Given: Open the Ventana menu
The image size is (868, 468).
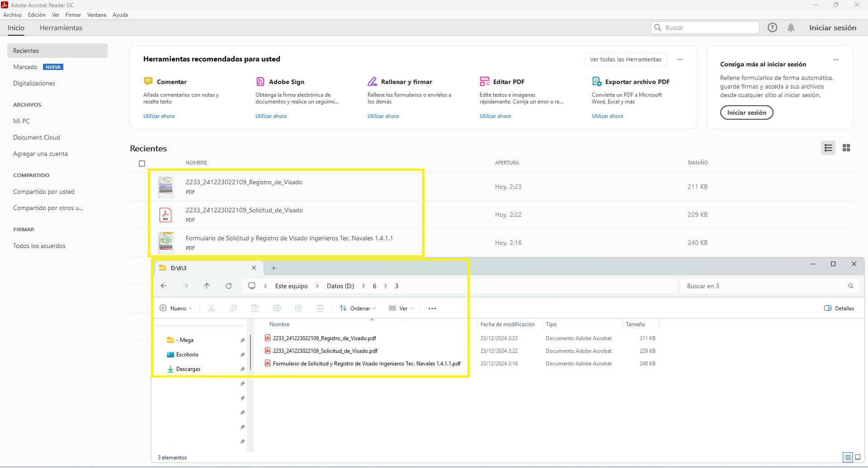Looking at the screenshot, I should [x=97, y=15].
